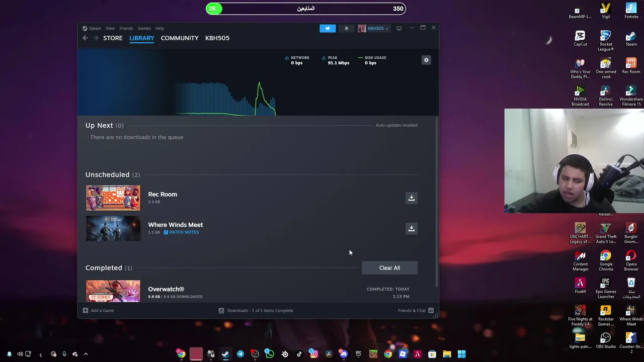Select the Rockstar Games desktop shortcut
Screen dimensions: 644x362
(606, 316)
